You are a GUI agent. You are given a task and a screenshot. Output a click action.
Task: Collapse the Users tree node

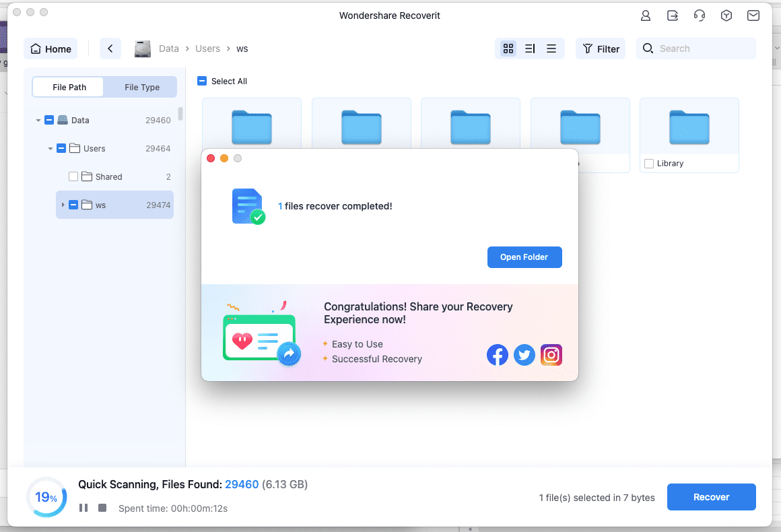click(50, 149)
